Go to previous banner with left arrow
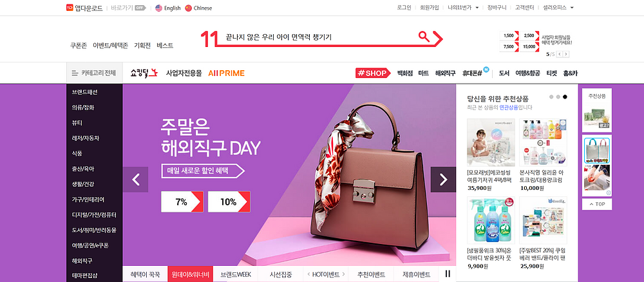The height and width of the screenshot is (282, 644). click(x=135, y=180)
